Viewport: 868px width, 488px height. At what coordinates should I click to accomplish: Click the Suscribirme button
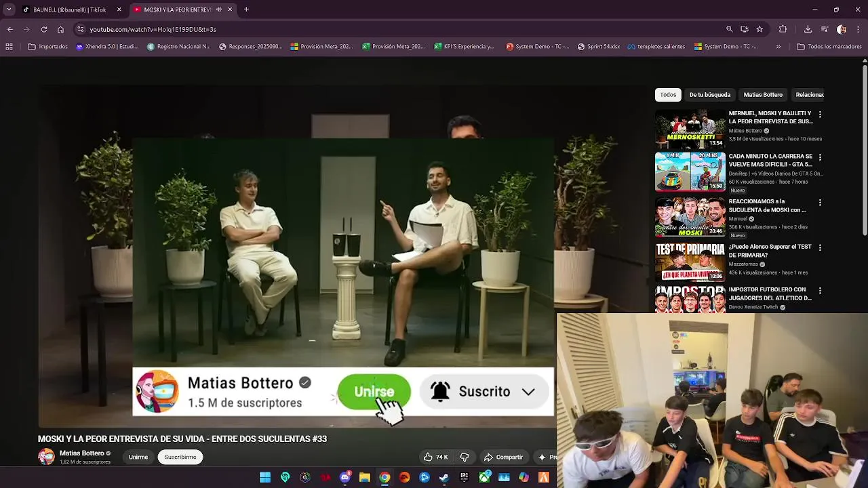pyautogui.click(x=180, y=457)
